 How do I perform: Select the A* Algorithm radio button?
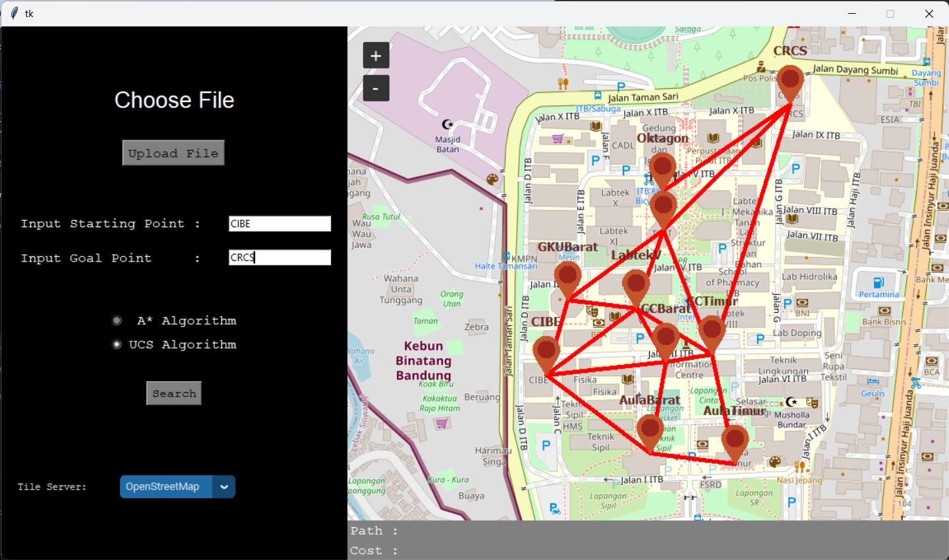pos(117,320)
